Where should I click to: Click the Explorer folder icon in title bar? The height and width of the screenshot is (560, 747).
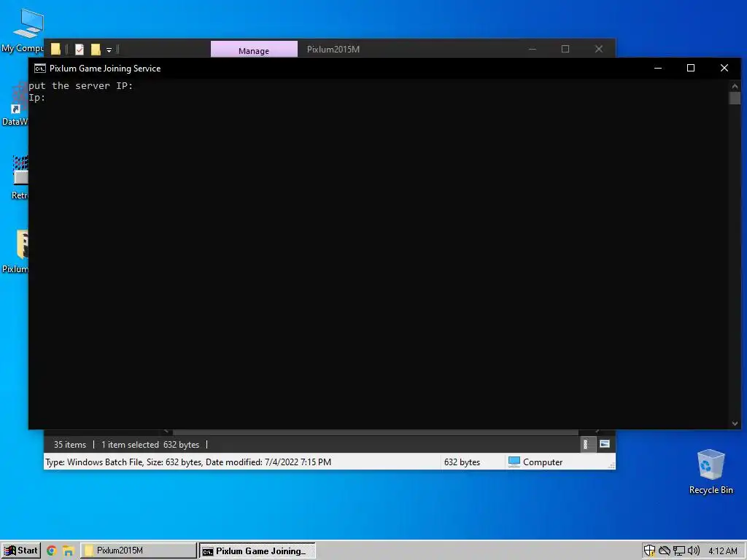pos(55,49)
